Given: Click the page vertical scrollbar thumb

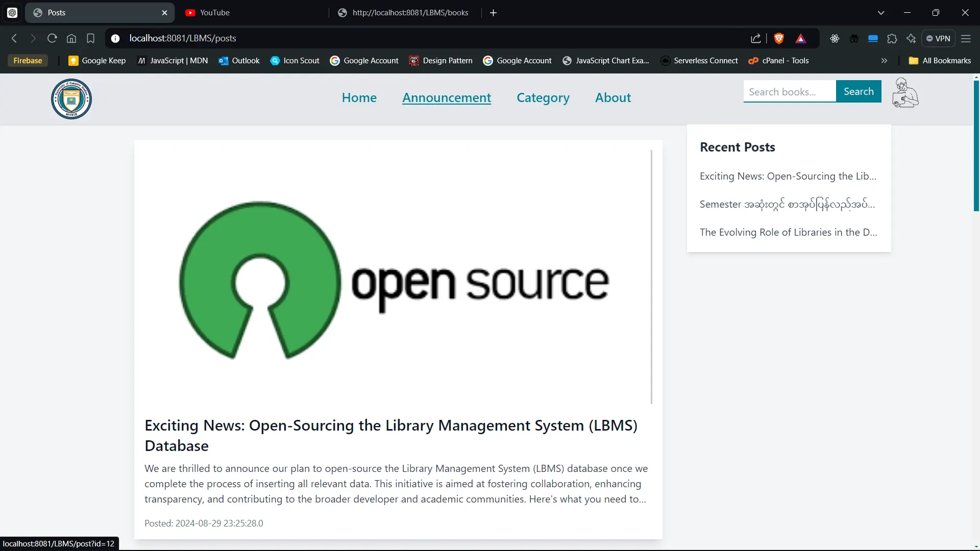Looking at the screenshot, I should pos(976,145).
